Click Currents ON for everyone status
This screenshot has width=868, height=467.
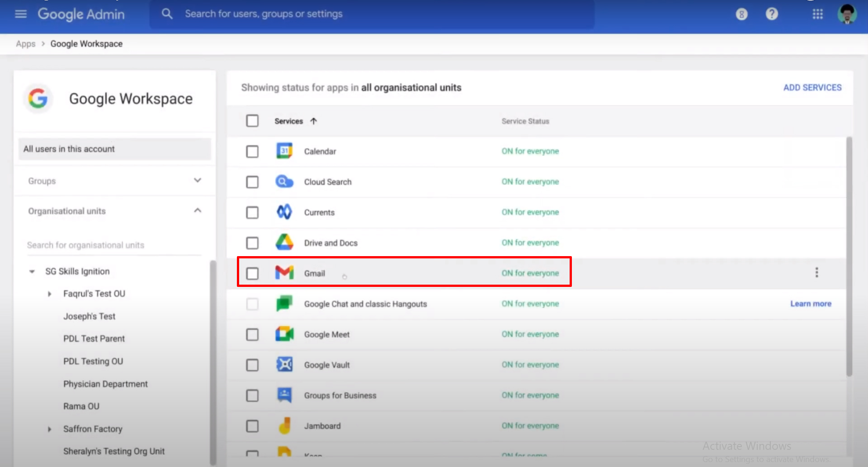(x=530, y=212)
